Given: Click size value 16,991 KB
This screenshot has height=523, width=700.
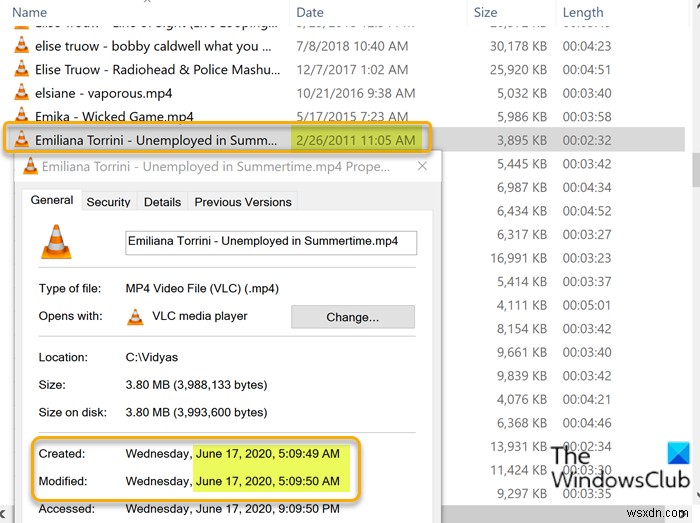Looking at the screenshot, I should (x=518, y=258).
